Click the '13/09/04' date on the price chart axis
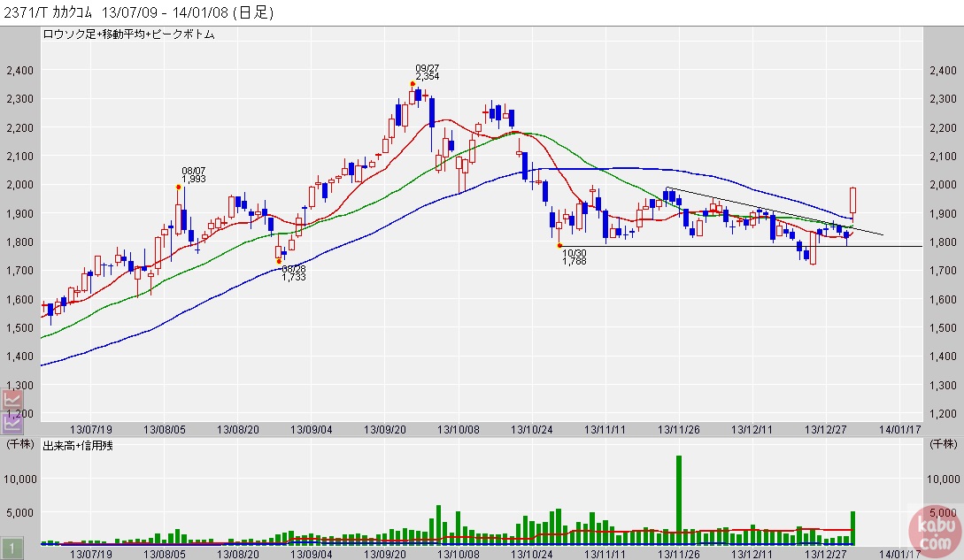 tap(311, 429)
